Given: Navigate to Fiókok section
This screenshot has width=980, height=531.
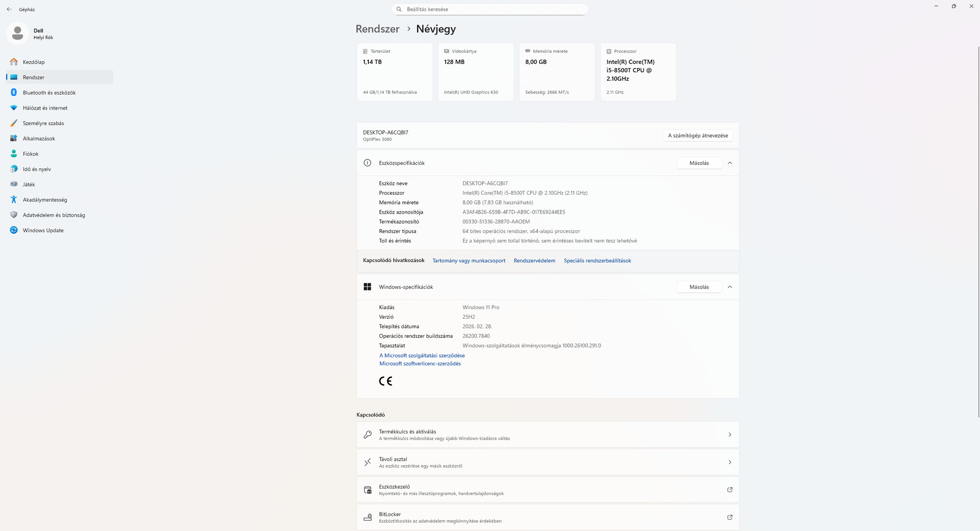Looking at the screenshot, I should (x=30, y=154).
